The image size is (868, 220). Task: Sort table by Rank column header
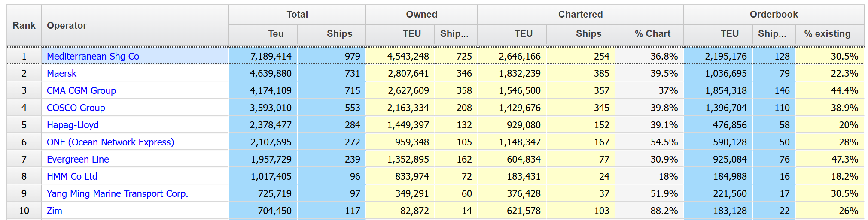24,26
